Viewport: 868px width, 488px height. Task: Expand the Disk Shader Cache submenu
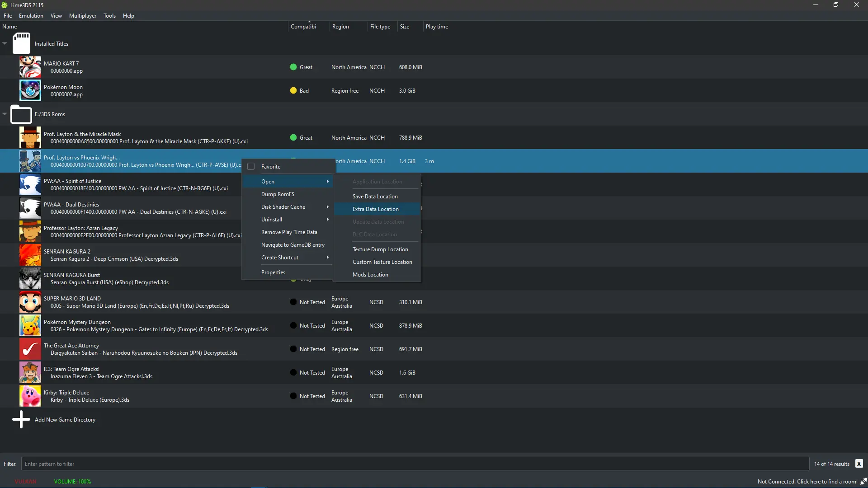(328, 206)
